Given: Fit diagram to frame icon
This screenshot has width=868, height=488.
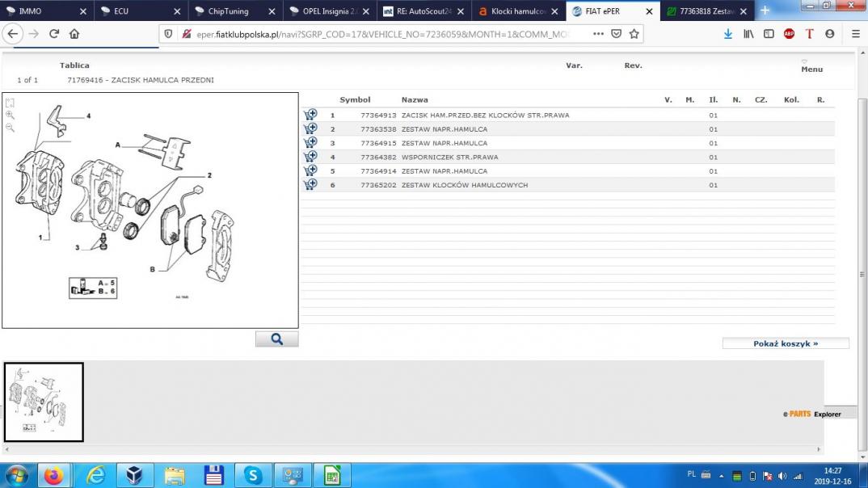Looking at the screenshot, I should 10,103.
